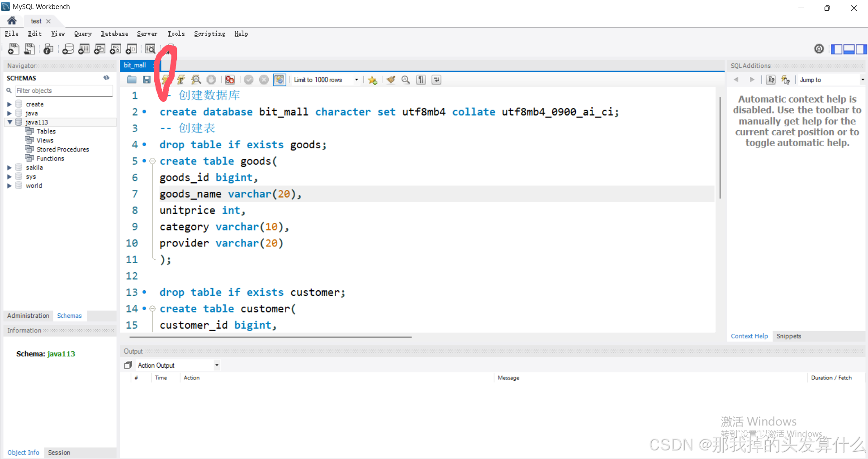
Task: Create a new stored procedure
Action: (115, 49)
